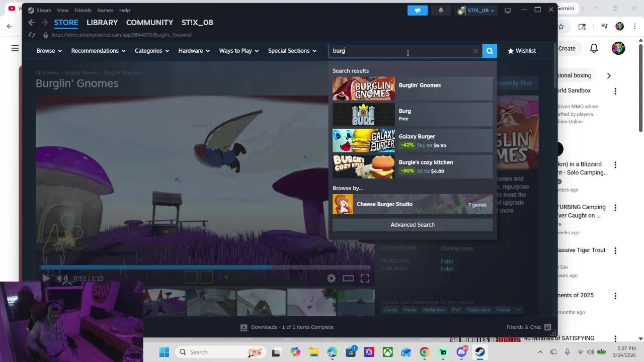This screenshot has width=644, height=362.
Task: Open the View menu
Action: pos(63,10)
